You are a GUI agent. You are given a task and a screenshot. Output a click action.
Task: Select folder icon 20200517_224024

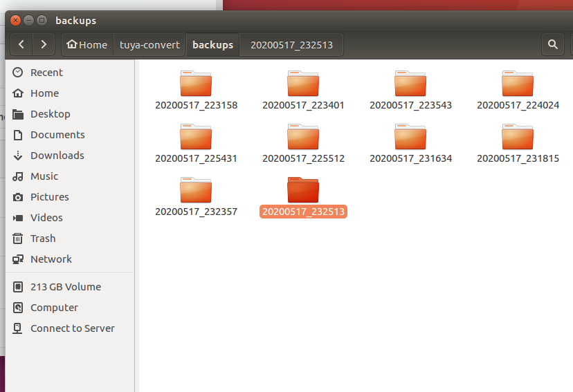click(518, 84)
